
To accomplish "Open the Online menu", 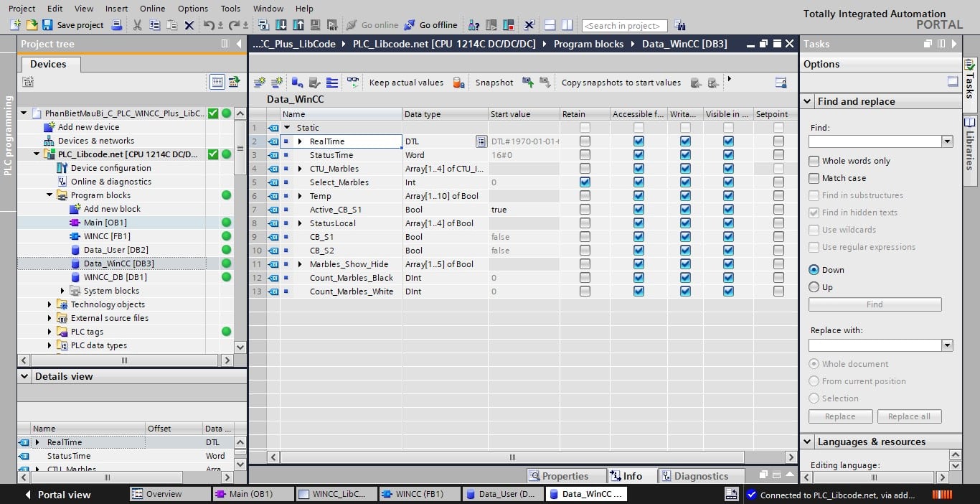I will [x=152, y=9].
